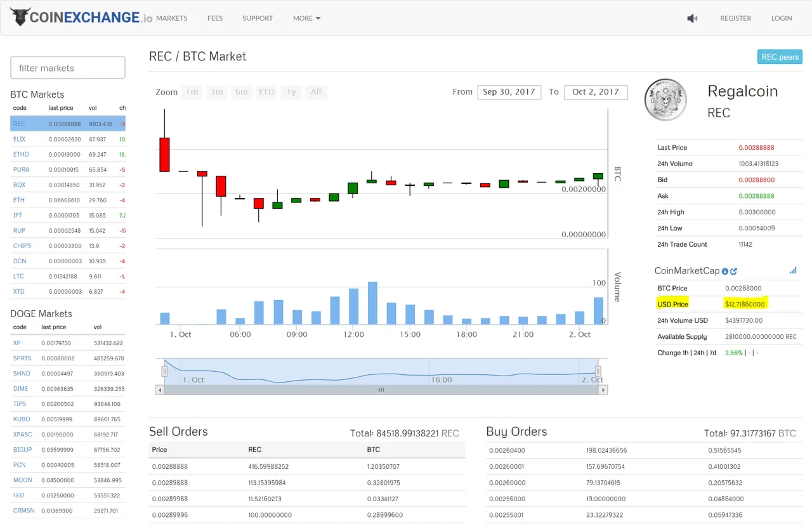The image size is (812, 524).
Task: Click the Sell Orders Price column header
Action: [x=160, y=450]
